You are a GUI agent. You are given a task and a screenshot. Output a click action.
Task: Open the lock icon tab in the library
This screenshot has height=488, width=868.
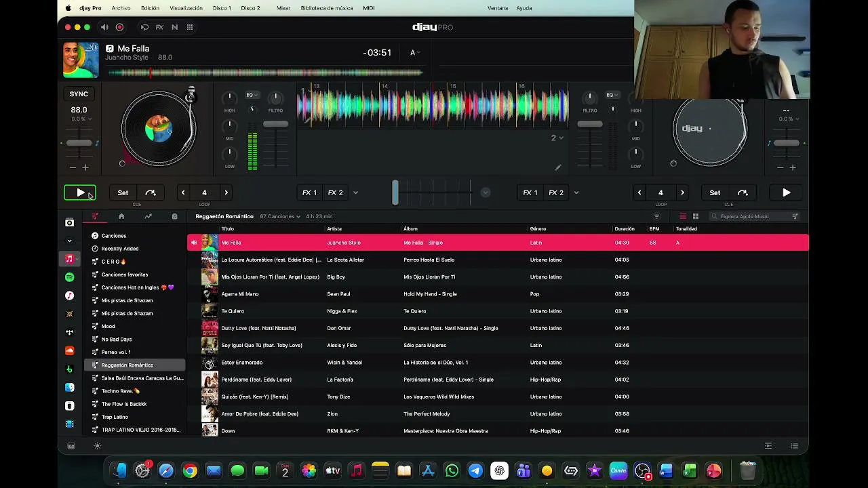pyautogui.click(x=174, y=216)
